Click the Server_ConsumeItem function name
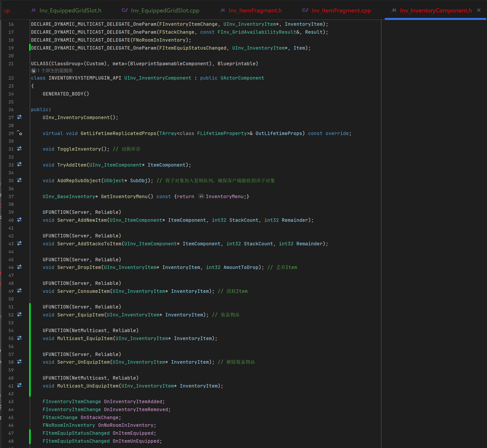 point(84,291)
